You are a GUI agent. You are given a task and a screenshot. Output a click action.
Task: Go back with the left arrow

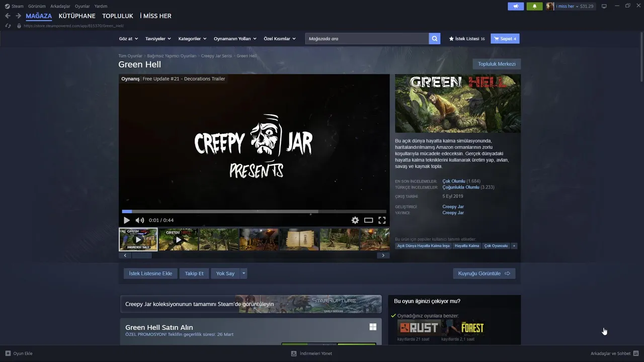[x=8, y=16]
